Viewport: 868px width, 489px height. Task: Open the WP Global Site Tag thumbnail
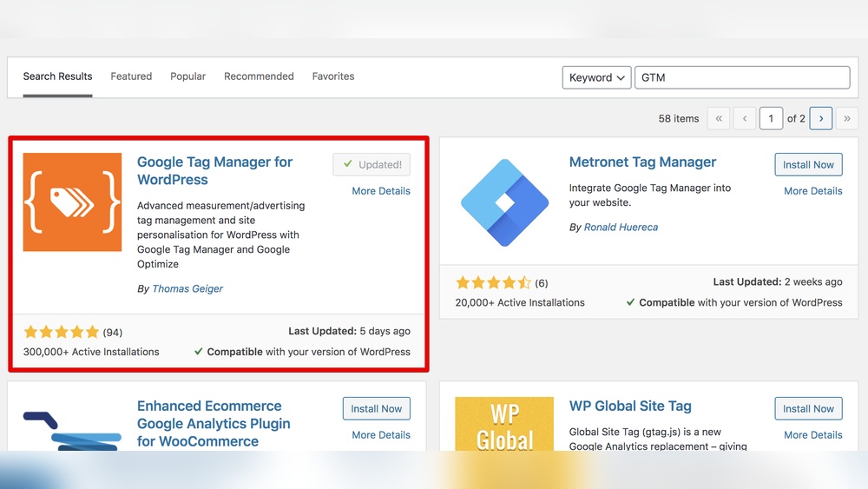click(x=504, y=424)
